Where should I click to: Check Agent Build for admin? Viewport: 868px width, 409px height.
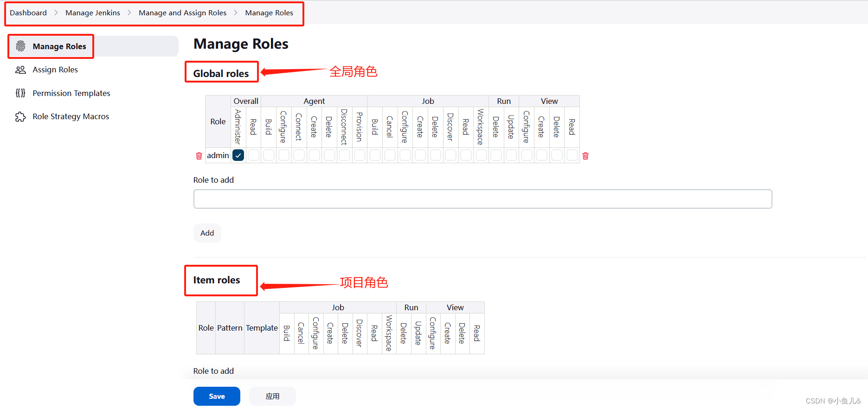tap(269, 155)
